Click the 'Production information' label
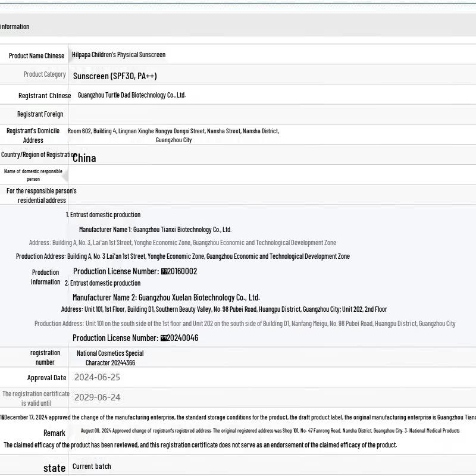This screenshot has width=476, height=476. coord(46,277)
